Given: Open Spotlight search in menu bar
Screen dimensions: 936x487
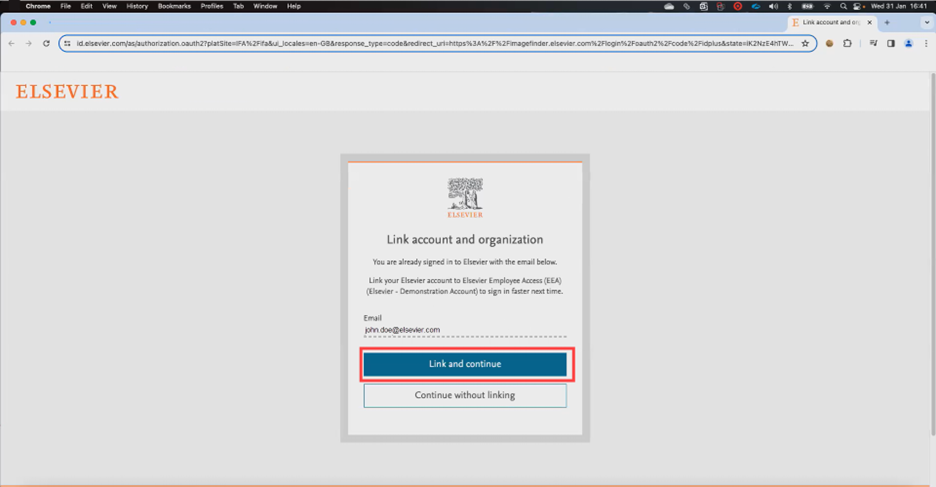Looking at the screenshot, I should pos(843,6).
